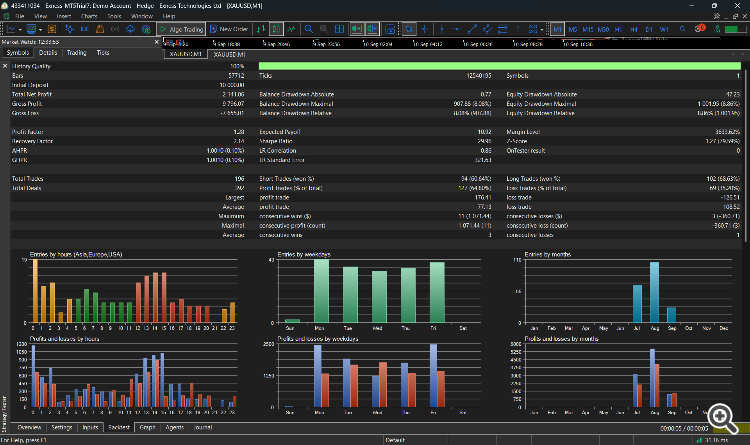
Task: Tile windows with the grid icon
Action: pyautogui.click(x=339, y=29)
